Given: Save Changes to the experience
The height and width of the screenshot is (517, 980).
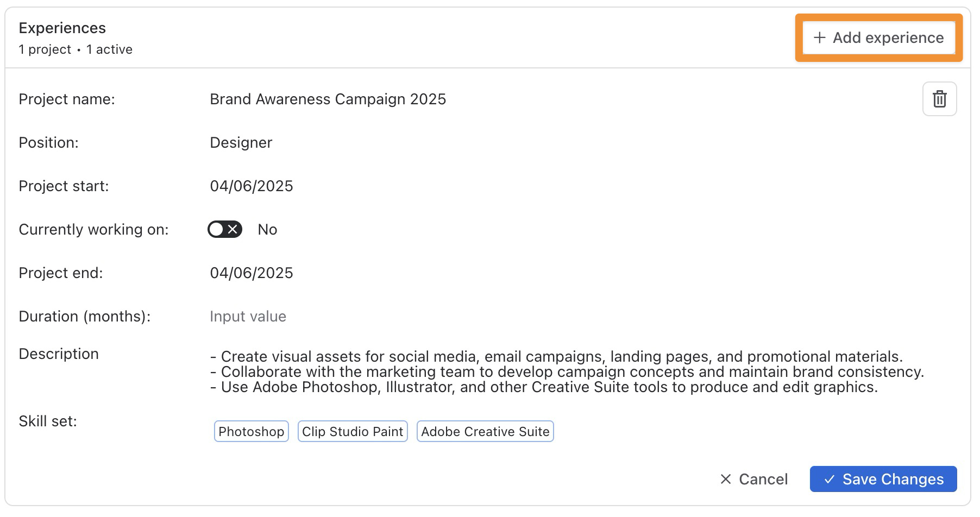Looking at the screenshot, I should pos(883,479).
